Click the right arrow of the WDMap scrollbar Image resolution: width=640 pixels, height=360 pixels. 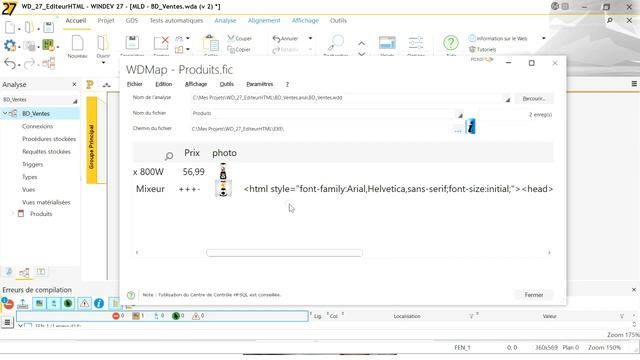pyautogui.click(x=549, y=253)
